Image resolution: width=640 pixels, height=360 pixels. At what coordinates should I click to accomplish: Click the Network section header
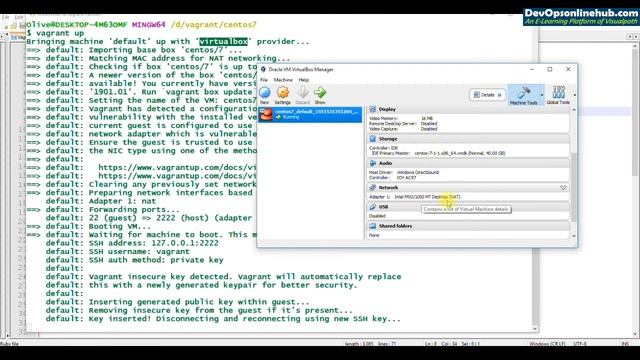(468, 188)
